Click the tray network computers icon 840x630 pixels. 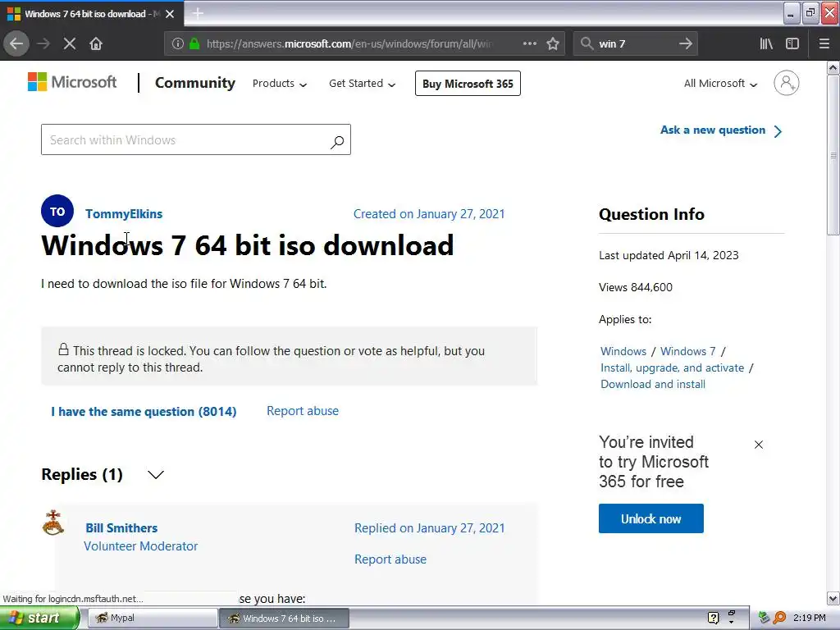coord(765,618)
